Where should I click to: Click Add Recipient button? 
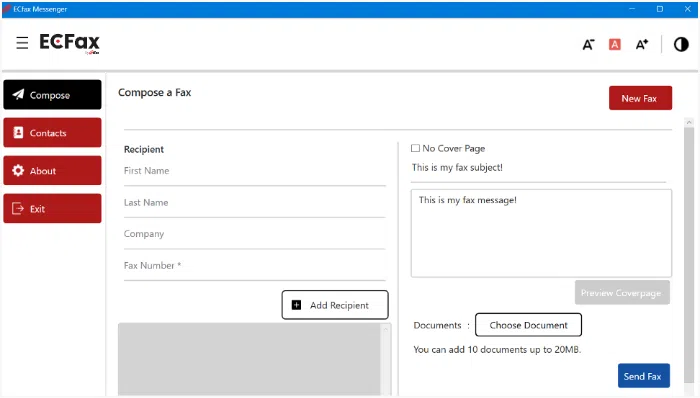[335, 305]
